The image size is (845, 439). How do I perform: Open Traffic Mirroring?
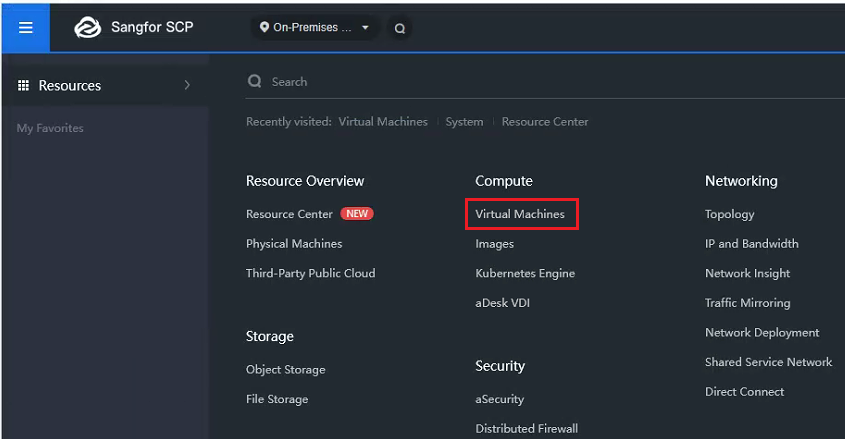(747, 303)
